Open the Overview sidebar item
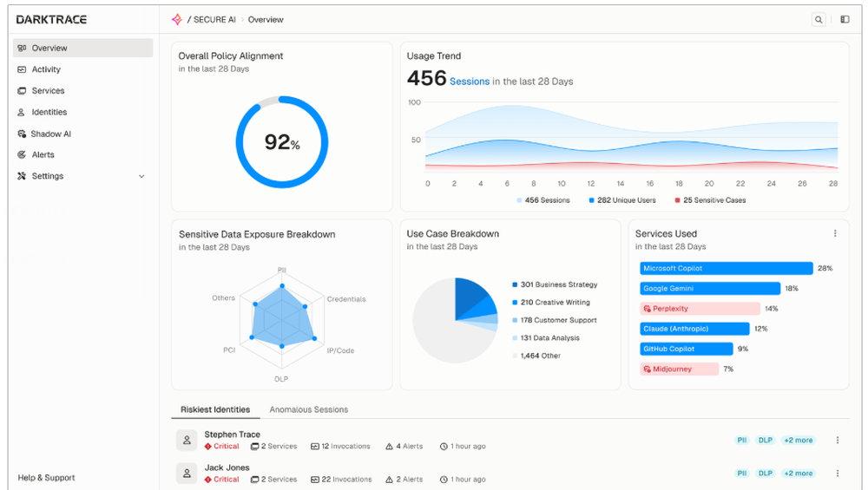Image resolution: width=868 pixels, height=490 pixels. point(83,48)
